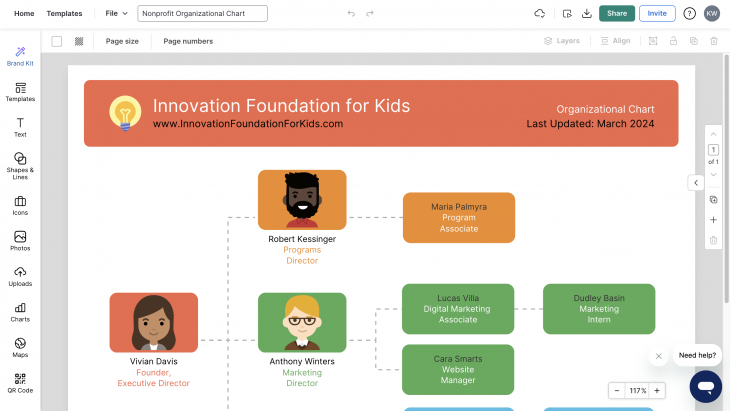Image resolution: width=730 pixels, height=411 pixels.
Task: Click the green Share button
Action: [617, 14]
